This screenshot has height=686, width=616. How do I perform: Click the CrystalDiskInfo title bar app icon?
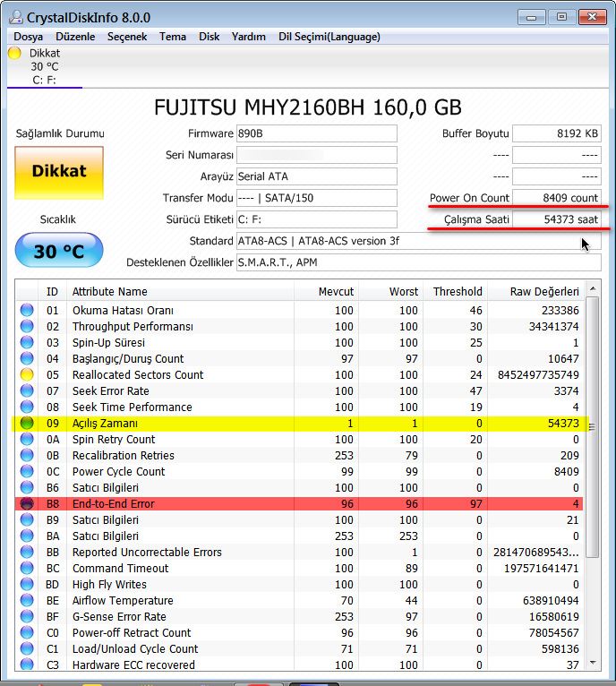(16, 18)
